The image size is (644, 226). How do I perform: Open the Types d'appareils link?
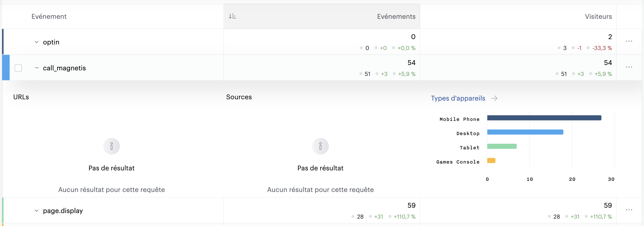pyautogui.click(x=458, y=98)
